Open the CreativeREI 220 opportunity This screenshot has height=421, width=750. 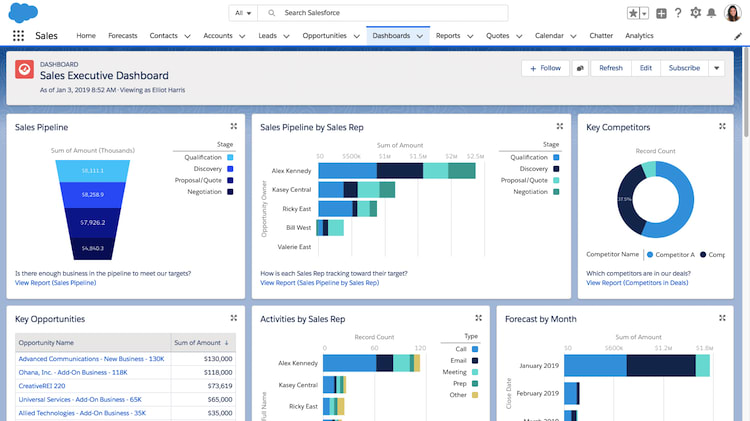click(x=42, y=386)
